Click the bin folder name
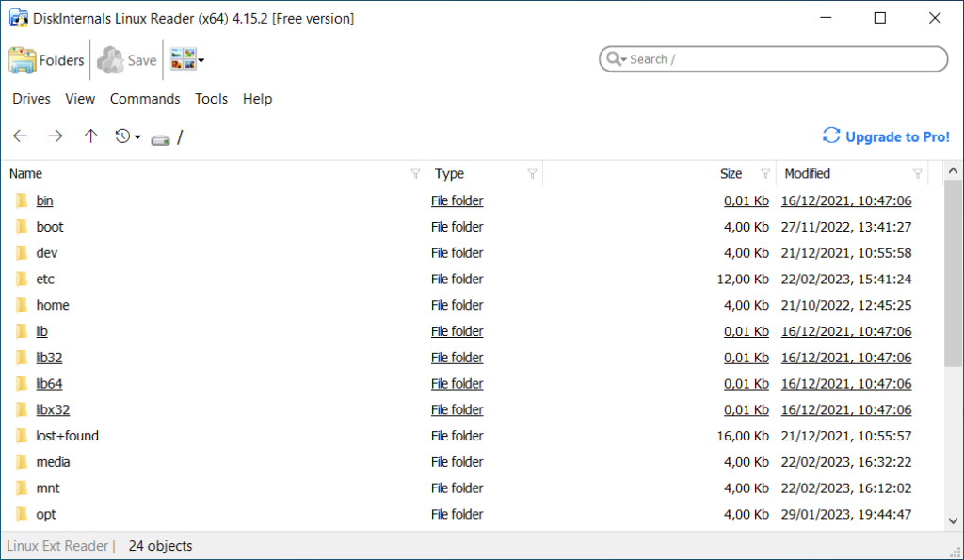 tap(44, 200)
